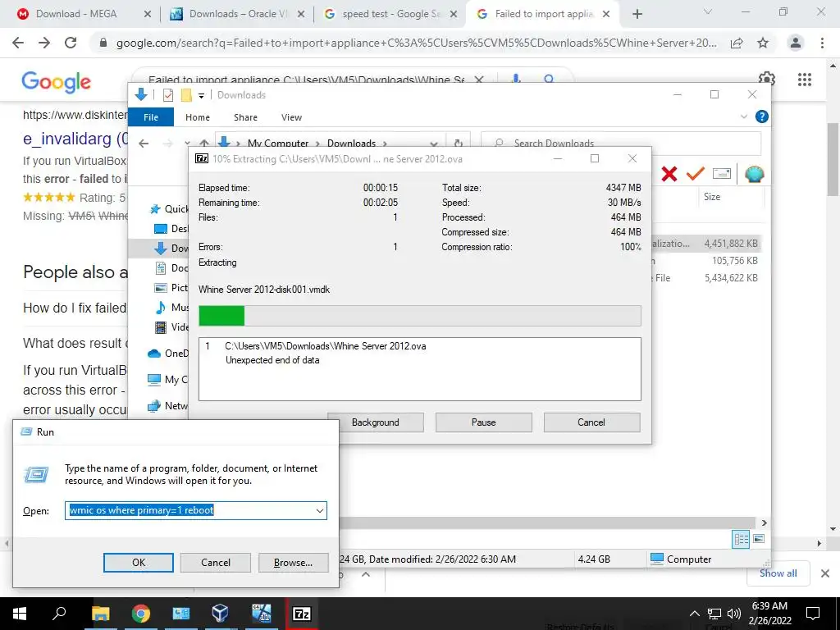
Task: Switch to speed test Google tab
Action: [x=391, y=14]
